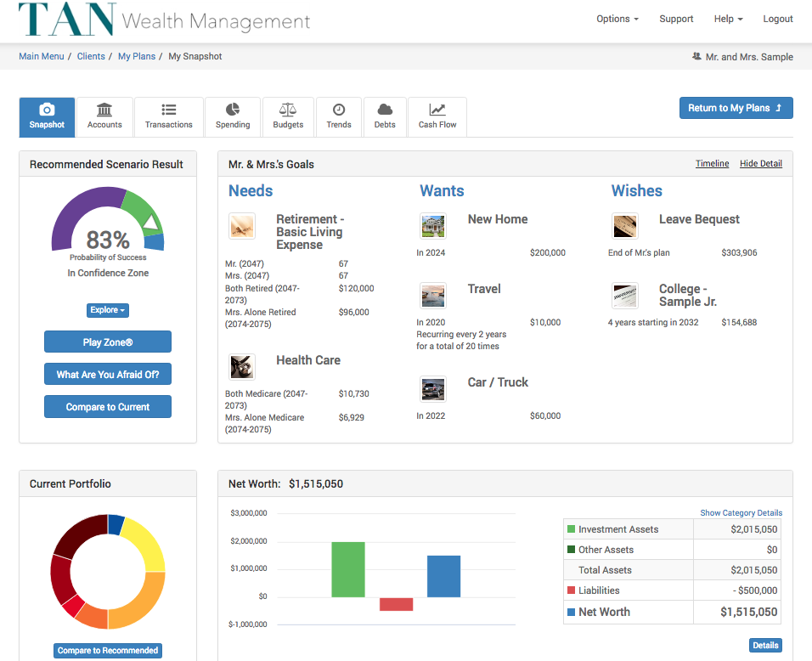
Task: Open the Options dropdown
Action: click(x=617, y=18)
